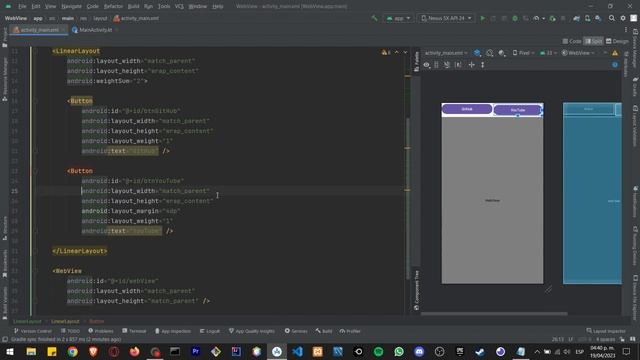The height and width of the screenshot is (360, 640).
Task: Open the Logcat tool window
Action: 210,331
